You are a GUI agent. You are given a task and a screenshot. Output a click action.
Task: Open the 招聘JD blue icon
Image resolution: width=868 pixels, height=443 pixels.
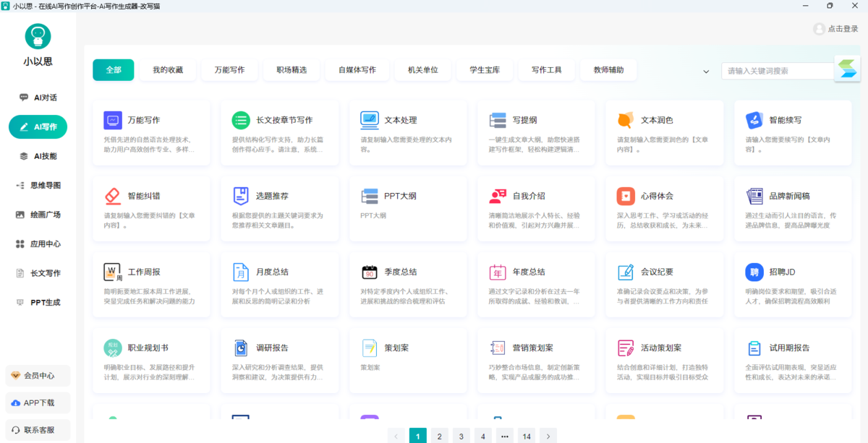754,272
